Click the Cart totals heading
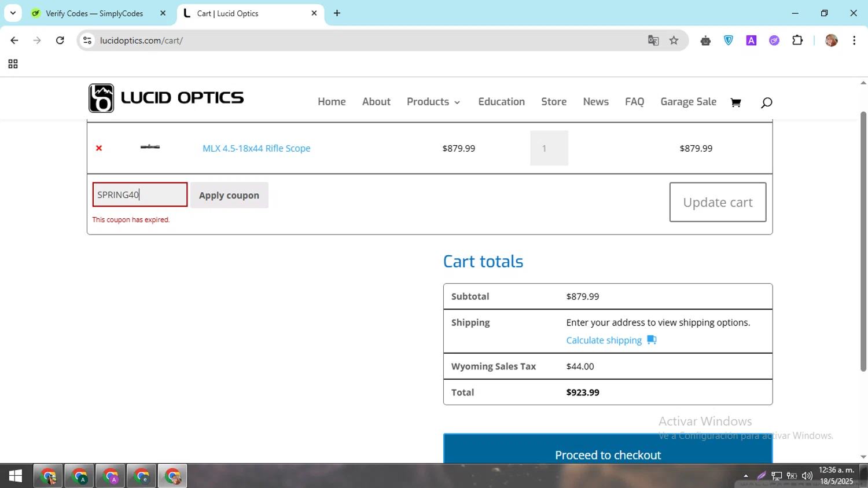The width and height of the screenshot is (868, 488). pyautogui.click(x=483, y=261)
